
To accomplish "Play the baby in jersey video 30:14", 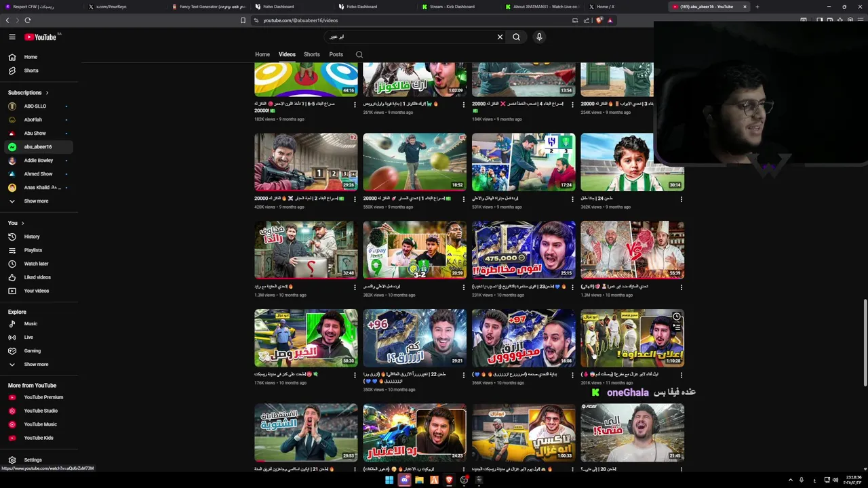I will pos(632,162).
